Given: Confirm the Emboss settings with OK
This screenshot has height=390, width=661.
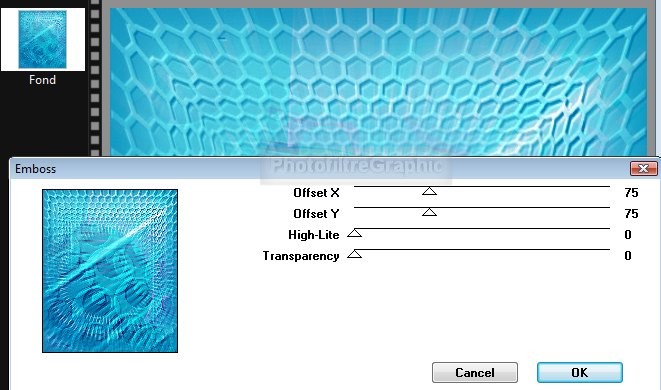Looking at the screenshot, I should pos(580,372).
